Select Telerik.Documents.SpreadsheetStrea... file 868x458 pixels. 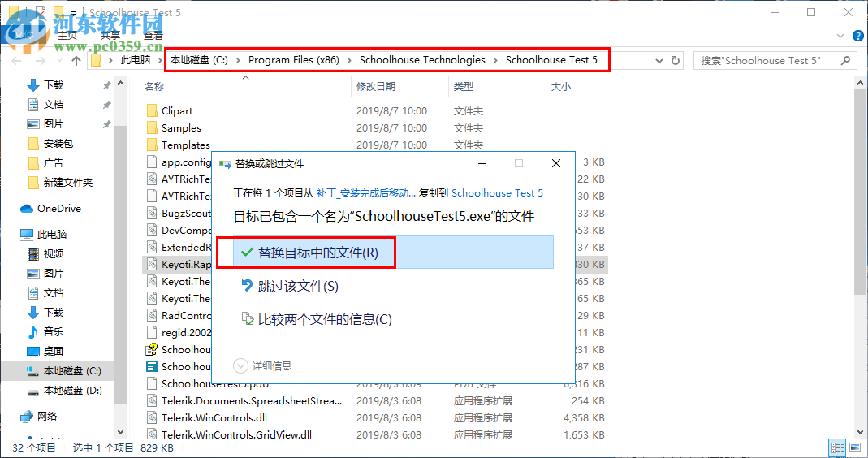click(x=252, y=400)
